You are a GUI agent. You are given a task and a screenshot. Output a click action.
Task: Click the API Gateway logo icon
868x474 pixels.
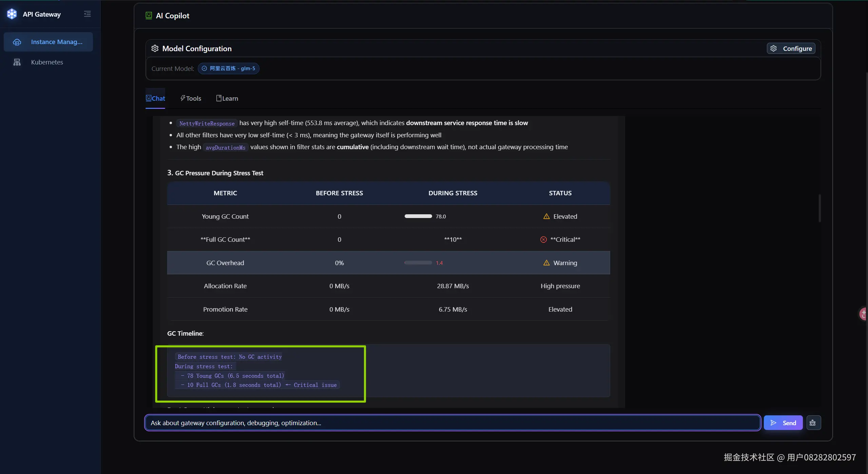(12, 14)
